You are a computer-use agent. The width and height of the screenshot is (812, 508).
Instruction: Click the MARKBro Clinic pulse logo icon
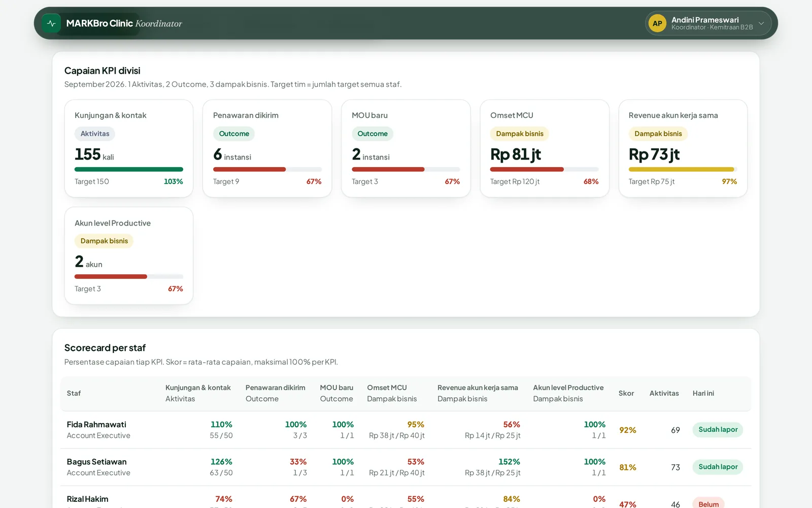coord(51,23)
